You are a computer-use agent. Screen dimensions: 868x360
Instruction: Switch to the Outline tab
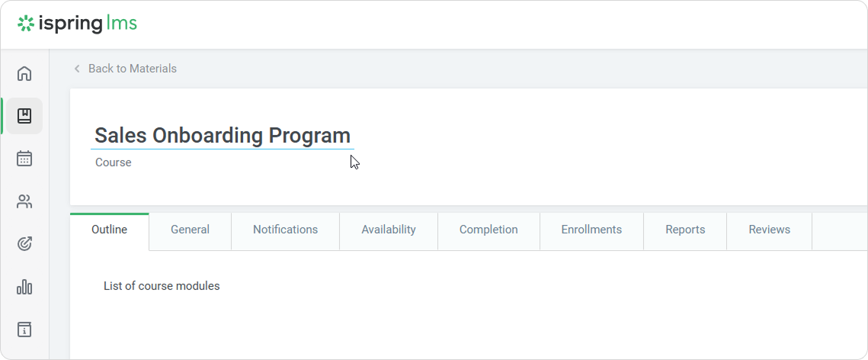(x=109, y=230)
